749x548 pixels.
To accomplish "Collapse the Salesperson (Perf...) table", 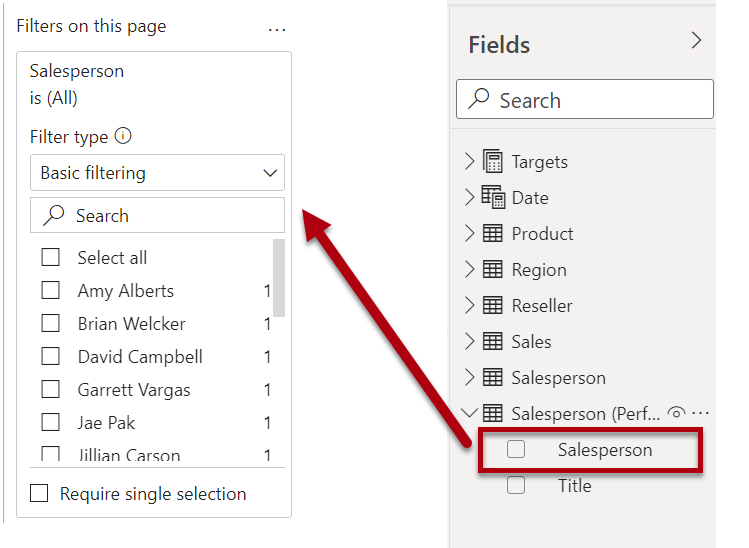I will pos(470,412).
